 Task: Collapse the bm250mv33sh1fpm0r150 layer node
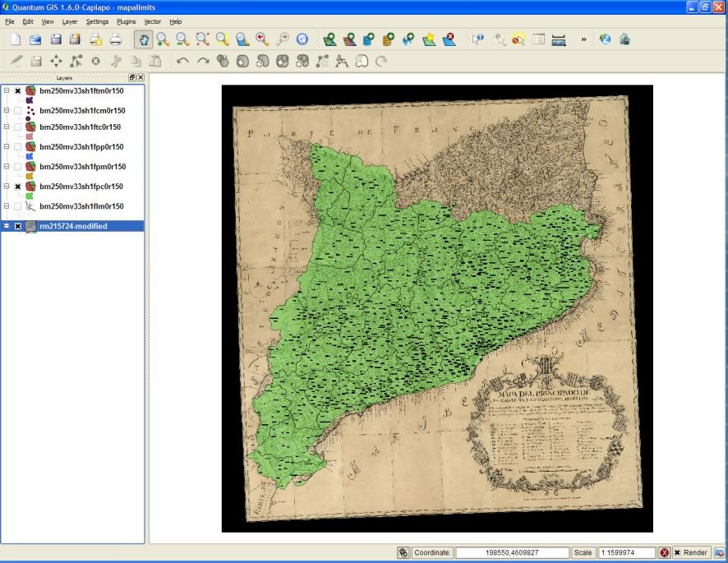(x=7, y=166)
